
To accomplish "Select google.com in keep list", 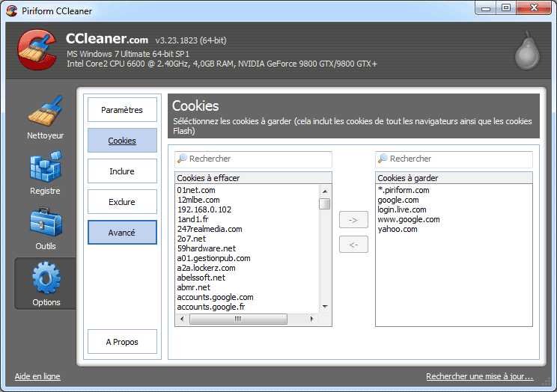I will coord(398,200).
